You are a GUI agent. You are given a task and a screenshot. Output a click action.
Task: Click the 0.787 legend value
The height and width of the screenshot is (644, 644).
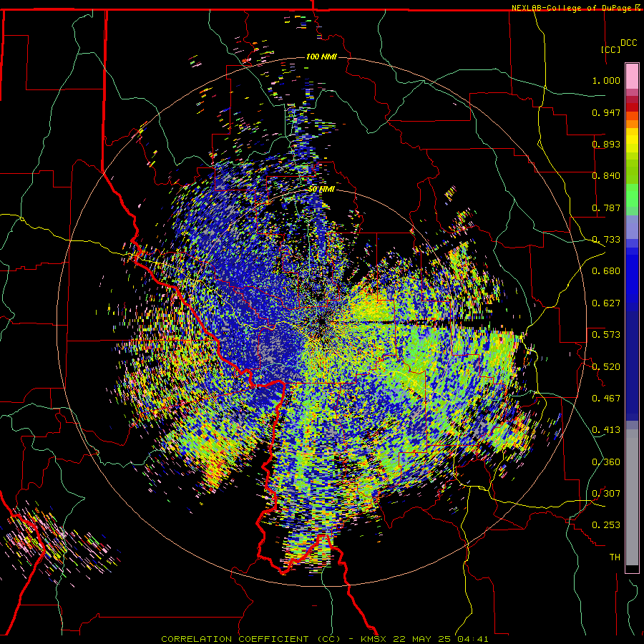pos(606,208)
